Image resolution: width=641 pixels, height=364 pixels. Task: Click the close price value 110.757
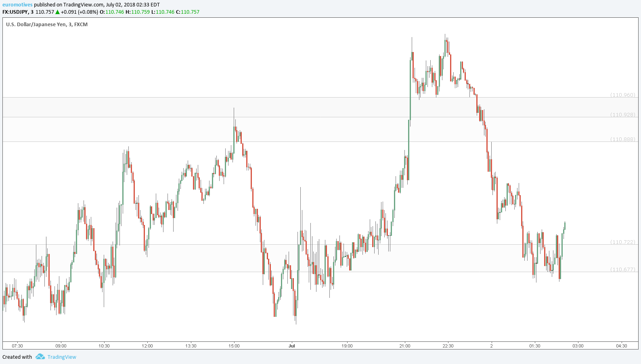tap(190, 12)
